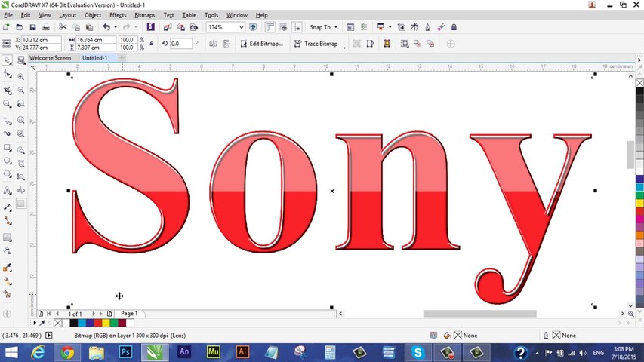Select the Crop tool
The width and height of the screenshot is (644, 362).
point(7,90)
